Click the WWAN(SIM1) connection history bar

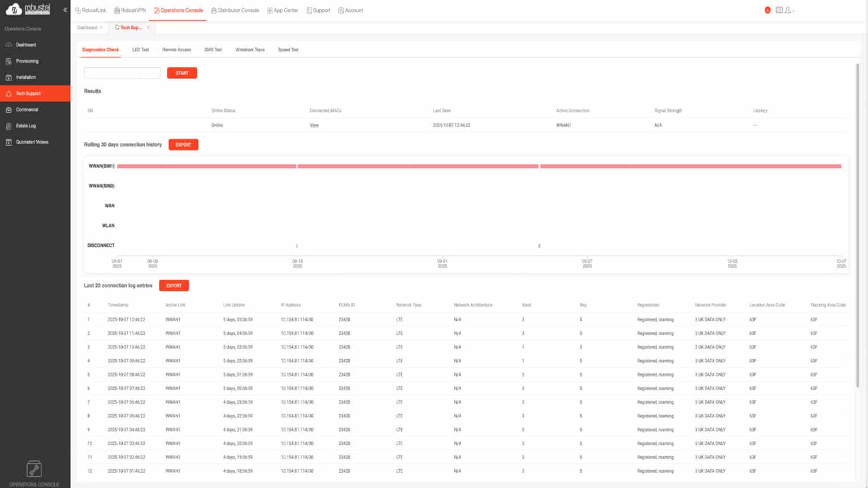tap(396, 166)
